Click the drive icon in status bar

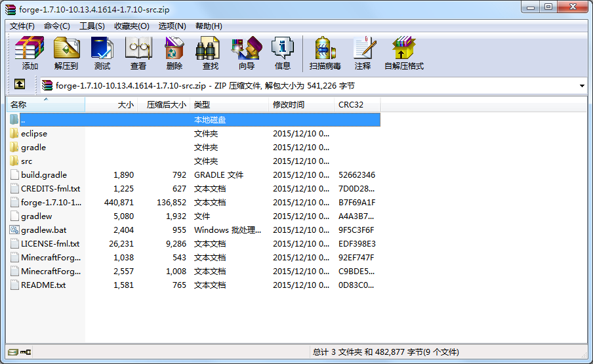(x=13, y=352)
